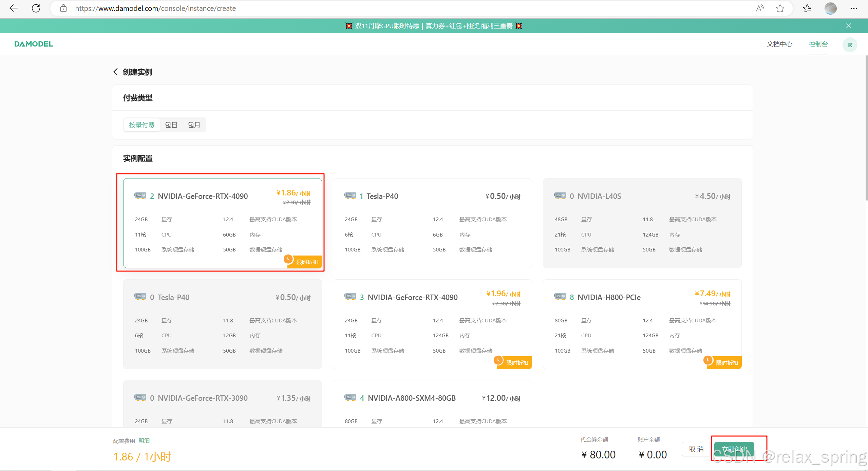Click the 立即创建 create now button

[x=734, y=449]
